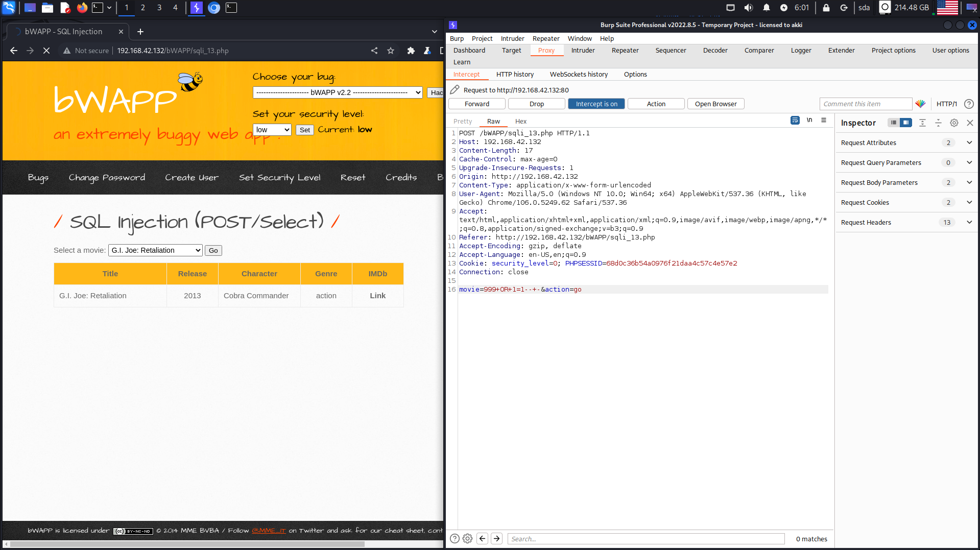The width and height of the screenshot is (980, 550).
Task: Click the Burp highlight color picker icon
Action: (920, 104)
